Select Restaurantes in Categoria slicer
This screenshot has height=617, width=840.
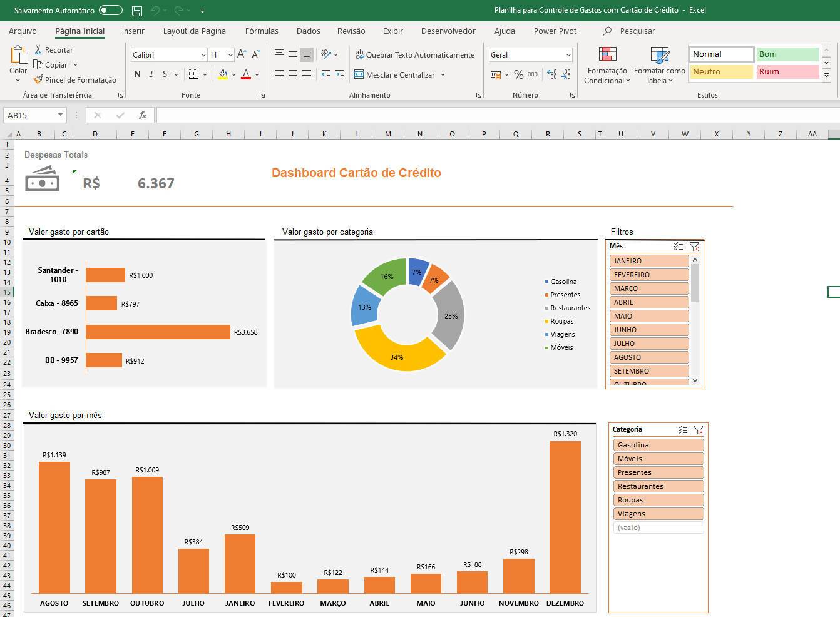pos(658,486)
